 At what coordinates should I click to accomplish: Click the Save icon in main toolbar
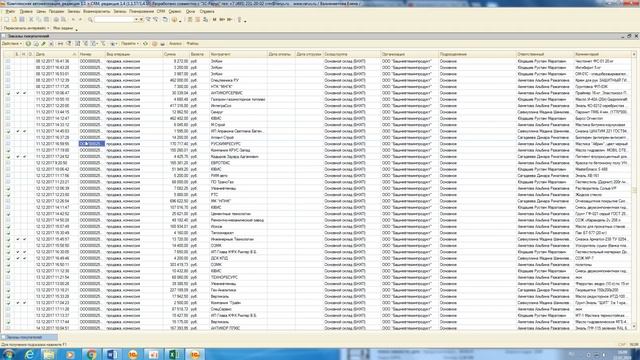click(22, 20)
